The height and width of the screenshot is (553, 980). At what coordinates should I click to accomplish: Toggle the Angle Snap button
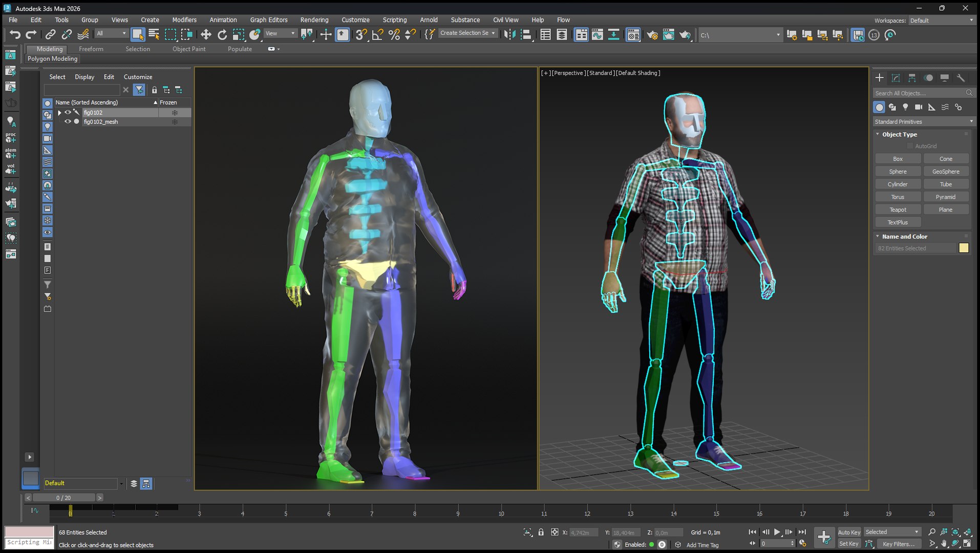tap(378, 35)
